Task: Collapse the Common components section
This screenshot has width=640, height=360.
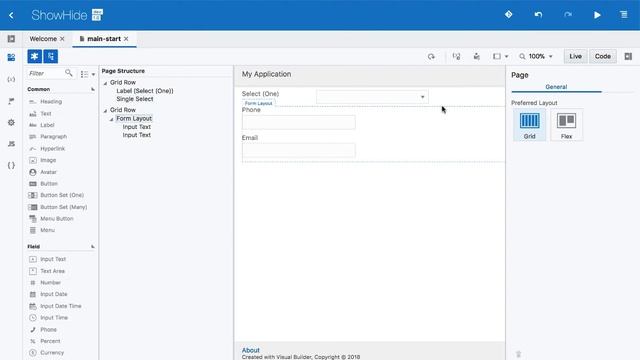Action: [x=93, y=89]
